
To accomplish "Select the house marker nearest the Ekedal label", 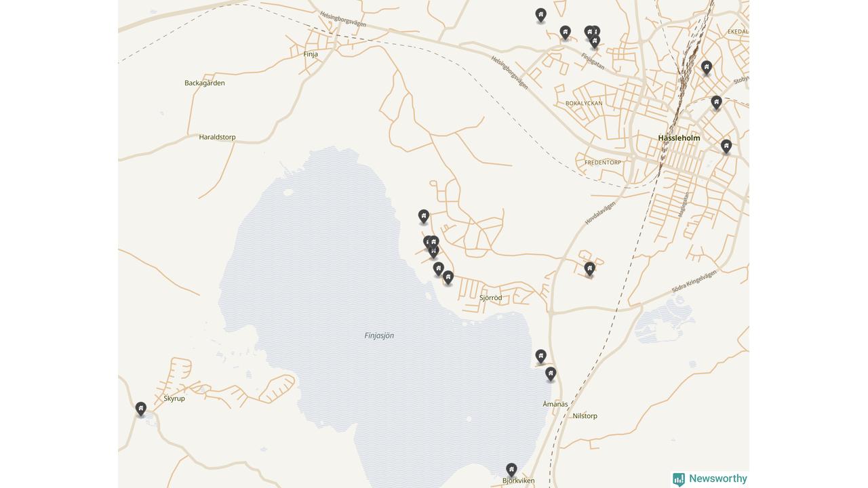I will [706, 67].
